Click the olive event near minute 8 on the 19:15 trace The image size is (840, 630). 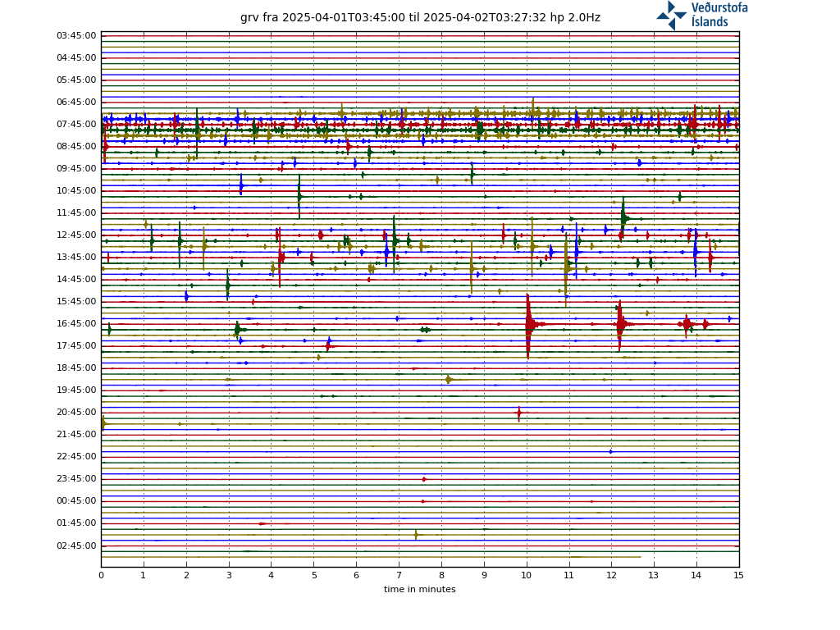point(449,379)
